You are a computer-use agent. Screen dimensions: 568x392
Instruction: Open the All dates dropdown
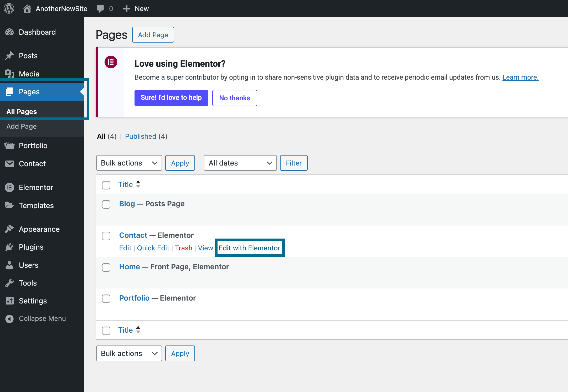click(240, 163)
